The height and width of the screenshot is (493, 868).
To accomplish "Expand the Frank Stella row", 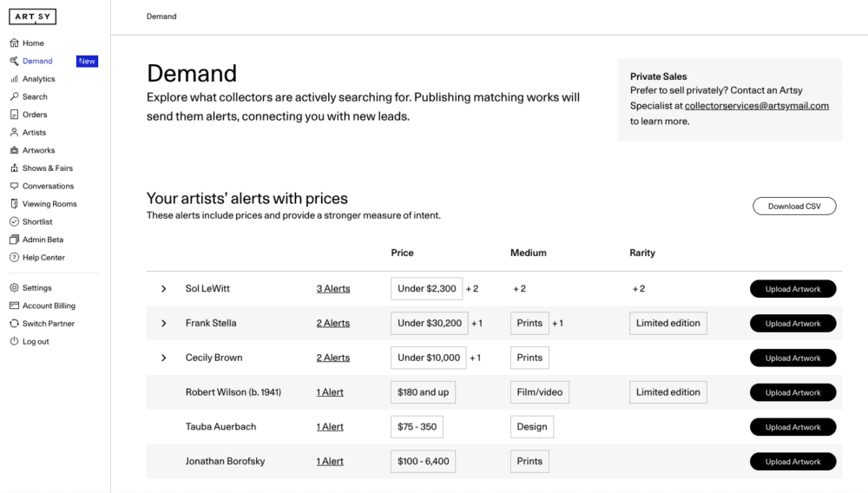I will point(163,323).
